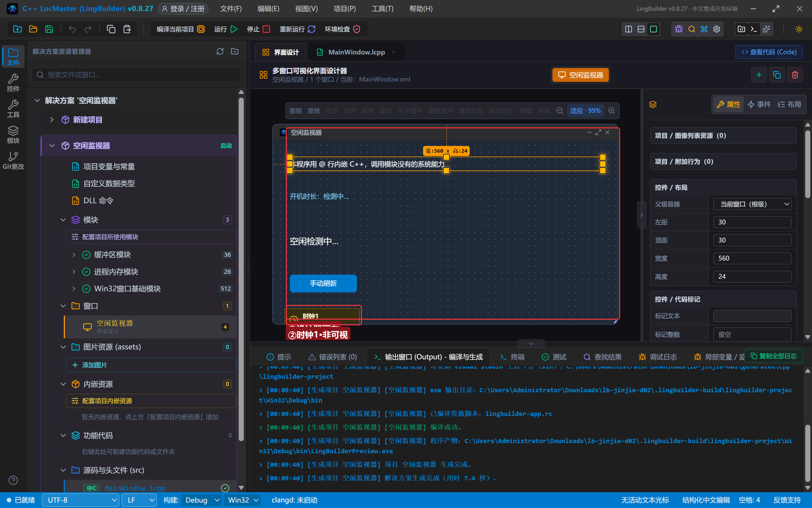This screenshot has width=812, height=508.
Task: Switch to the MainWindow.lcpp tab
Action: pos(356,52)
